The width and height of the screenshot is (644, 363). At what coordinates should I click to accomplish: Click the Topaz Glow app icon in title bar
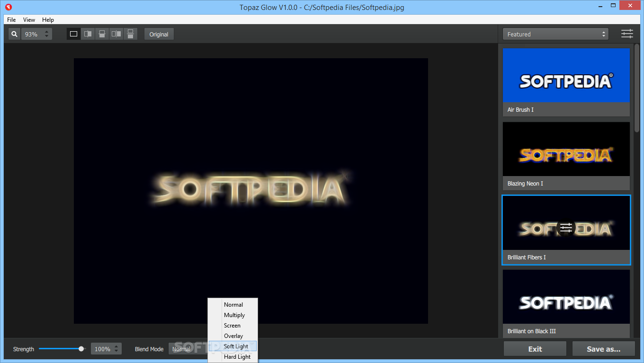click(x=8, y=7)
